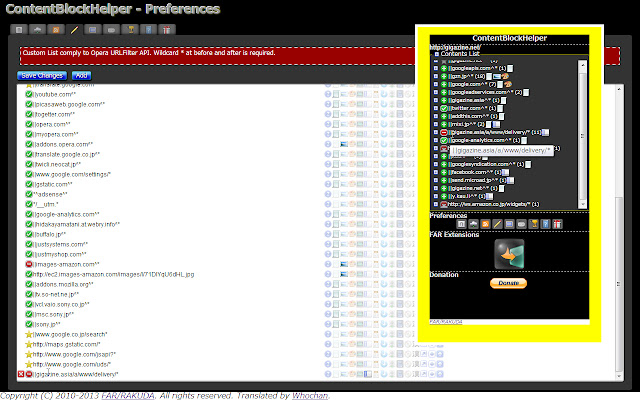Select the '||hidakayamatani.at.webry.info^*' entry text
This screenshot has width=640, height=400.
point(76,224)
